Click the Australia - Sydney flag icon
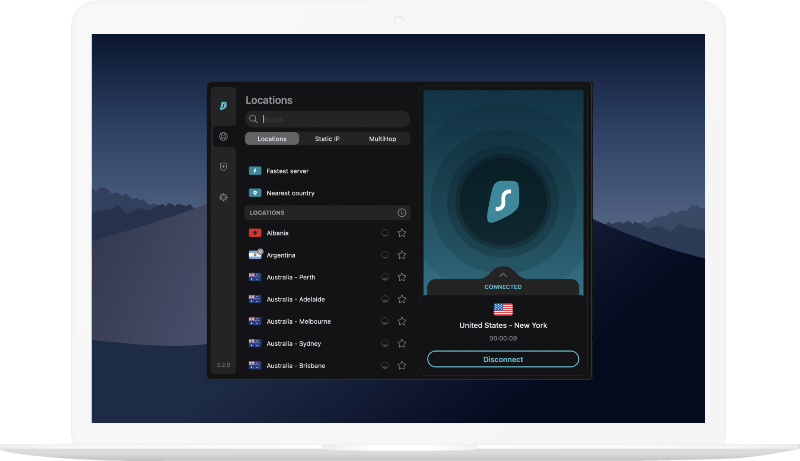800x461 pixels. pos(255,343)
